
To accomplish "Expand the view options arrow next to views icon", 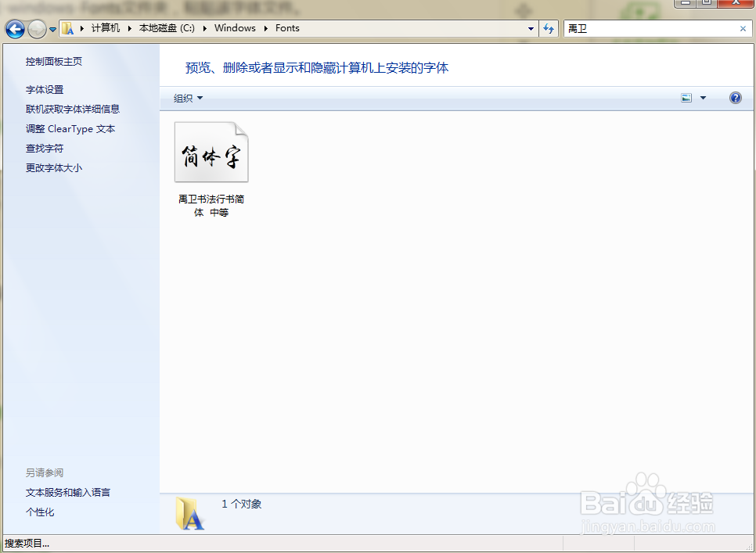I will (x=701, y=97).
